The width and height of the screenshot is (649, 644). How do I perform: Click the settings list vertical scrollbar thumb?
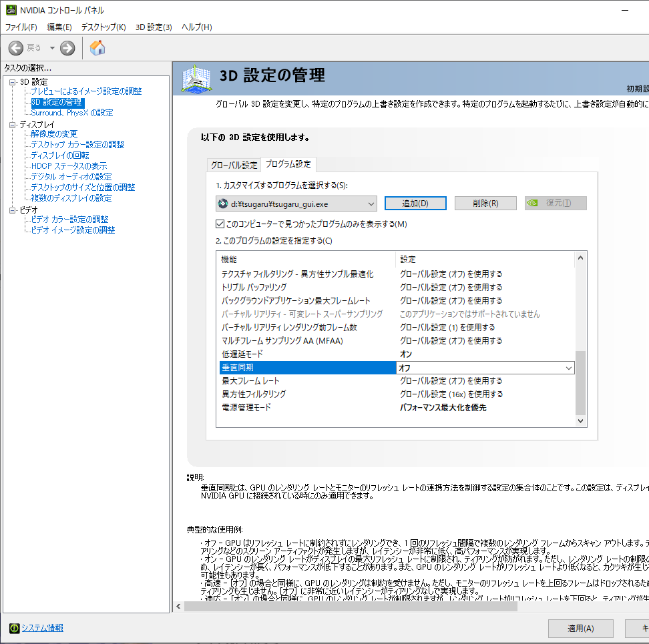580,382
